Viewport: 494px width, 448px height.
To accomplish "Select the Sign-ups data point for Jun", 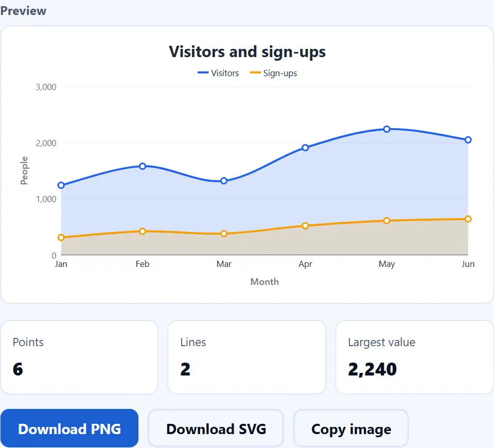I will (468, 219).
